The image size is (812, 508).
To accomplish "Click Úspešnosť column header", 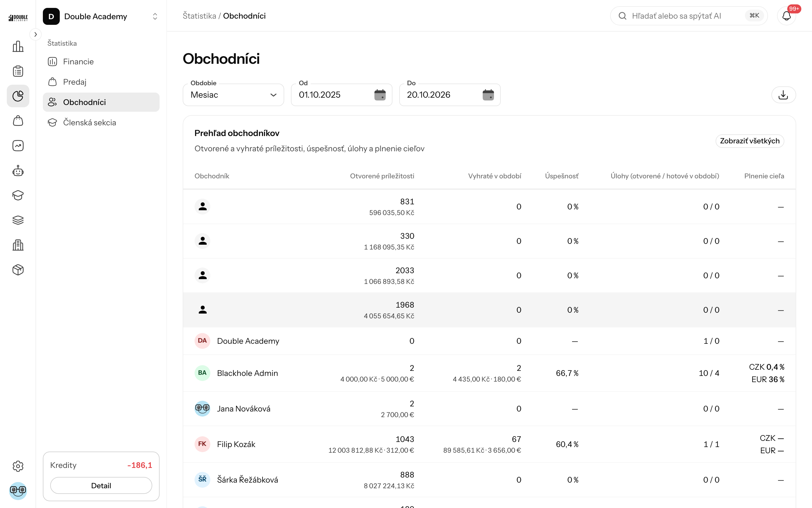I will tap(562, 176).
